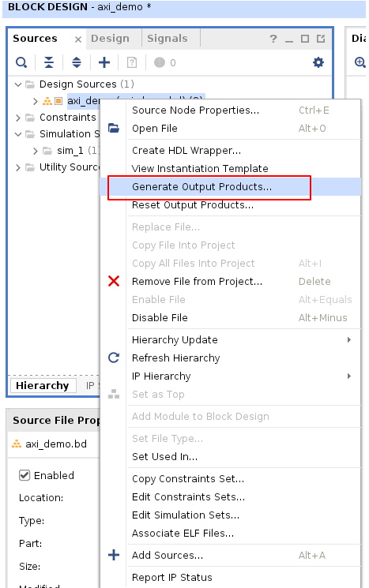Choose Add Sources menu entry
Screen dimensions: 369x588
coord(230,555)
